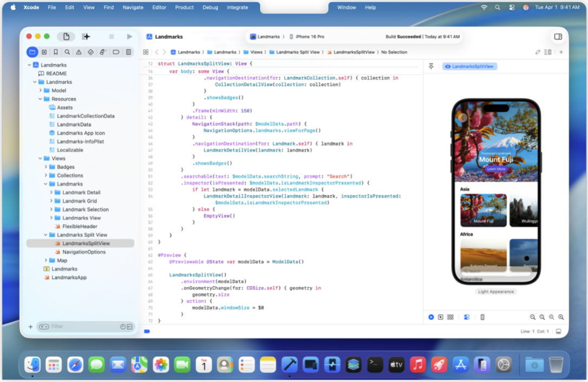Open the Test navigator diamond icon

tap(91, 52)
